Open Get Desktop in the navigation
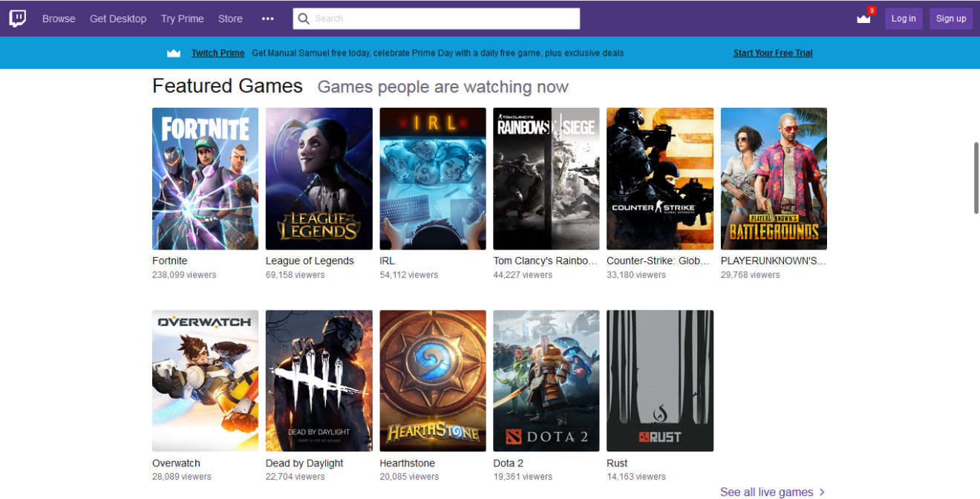The width and height of the screenshot is (980, 499). click(x=118, y=19)
